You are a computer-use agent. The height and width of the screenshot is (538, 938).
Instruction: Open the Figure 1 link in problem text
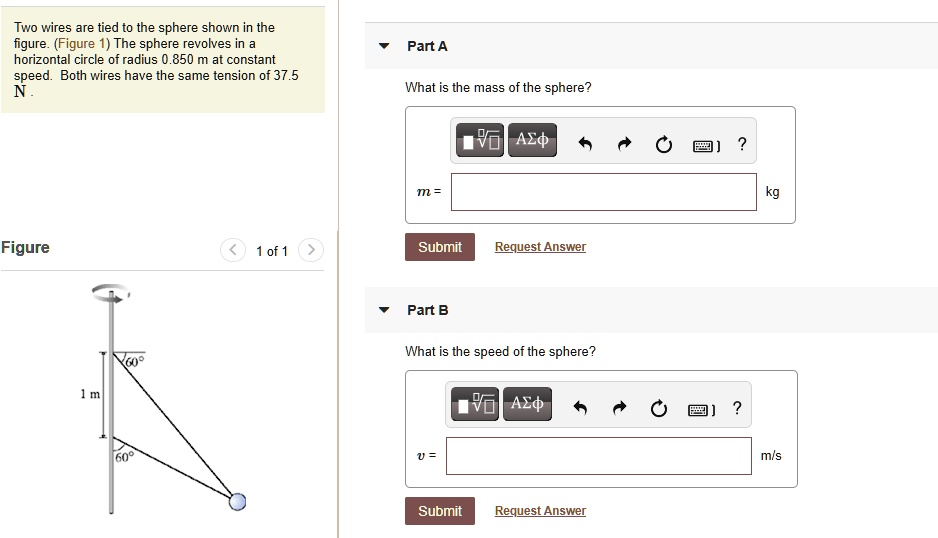75,44
